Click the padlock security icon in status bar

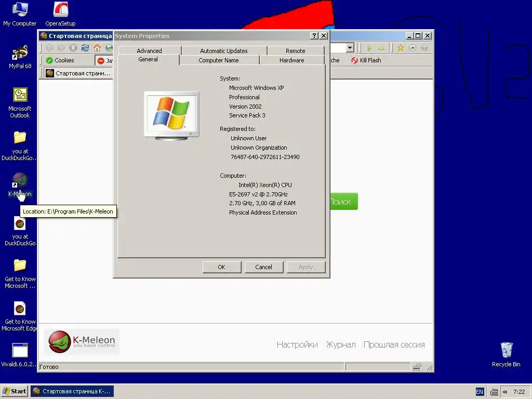point(417,366)
